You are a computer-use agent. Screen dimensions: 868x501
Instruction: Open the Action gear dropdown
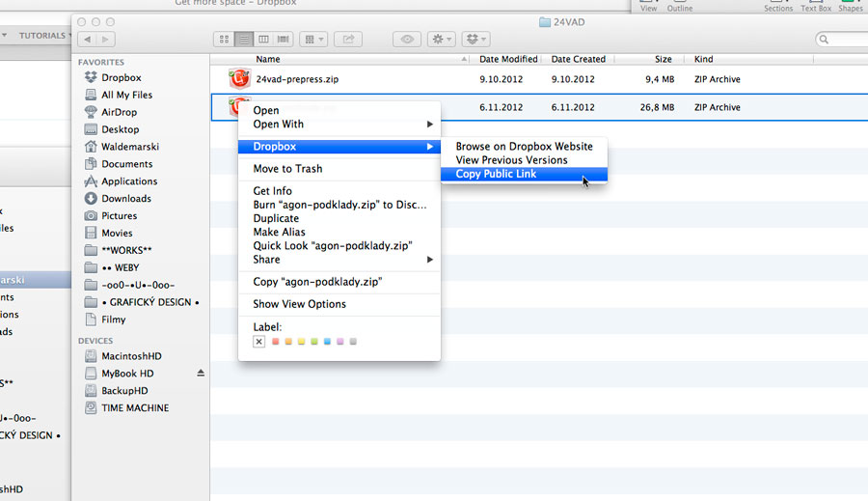[x=441, y=39]
